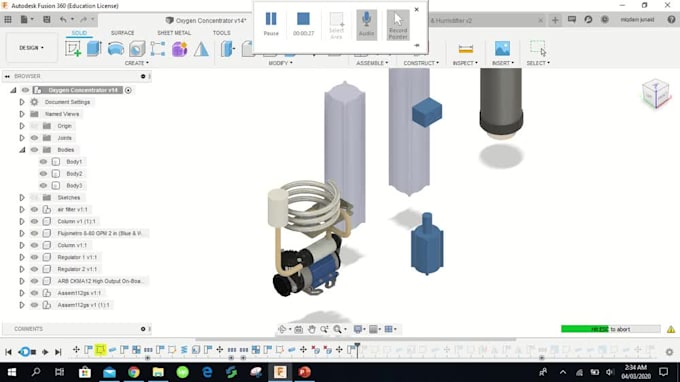Jump to timeline end
This screenshot has height=382, width=680.
[58, 352]
